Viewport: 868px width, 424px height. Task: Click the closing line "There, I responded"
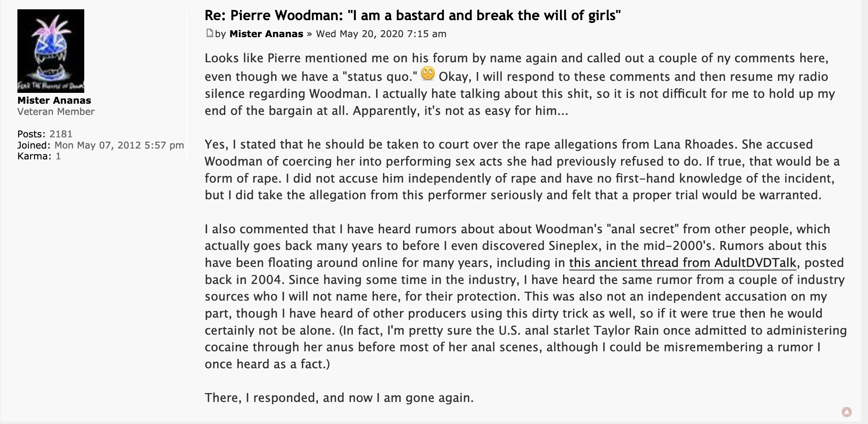[339, 398]
